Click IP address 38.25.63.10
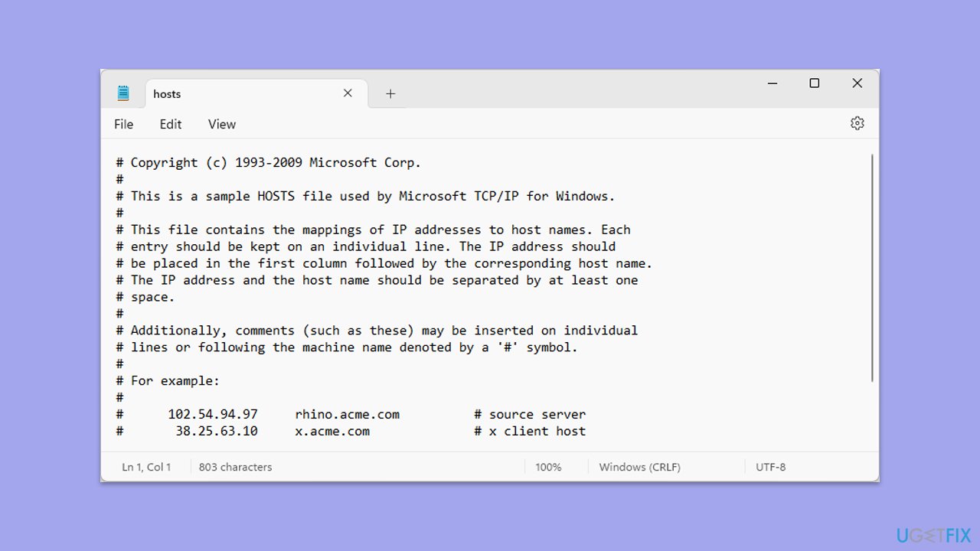The image size is (980, 551). pos(217,432)
